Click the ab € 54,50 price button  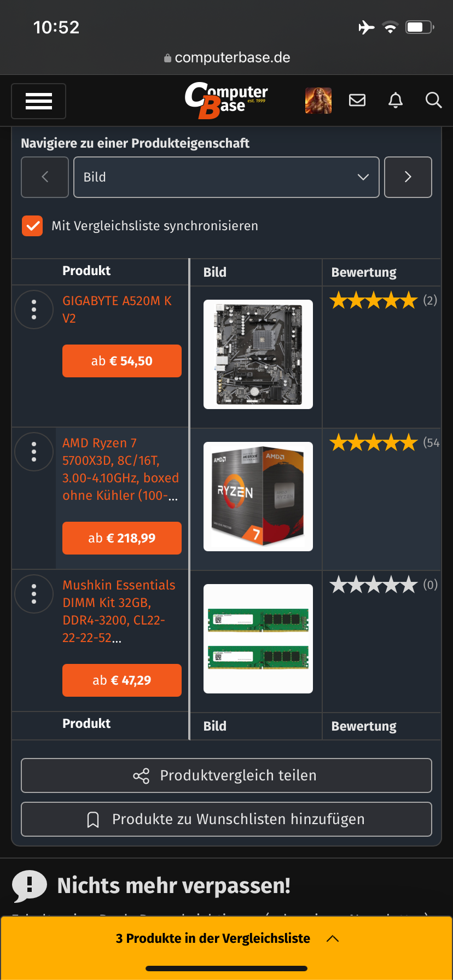[x=122, y=361]
